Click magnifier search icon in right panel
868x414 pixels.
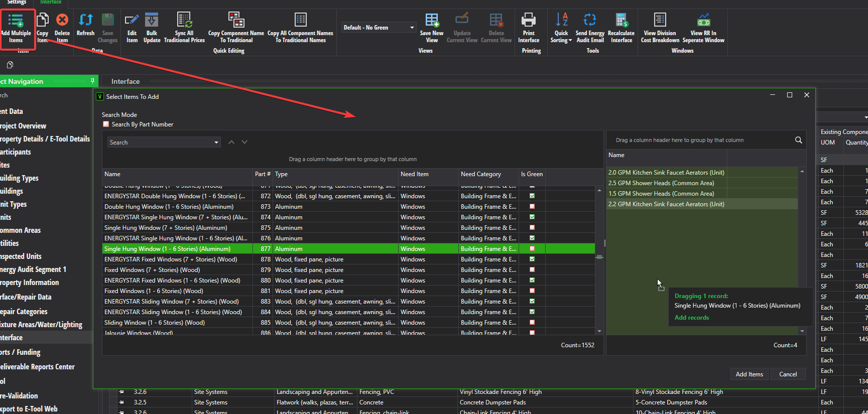pyautogui.click(x=798, y=140)
